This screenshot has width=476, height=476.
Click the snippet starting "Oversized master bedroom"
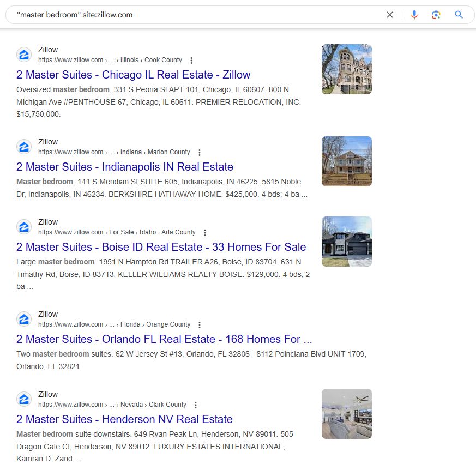[x=159, y=102]
